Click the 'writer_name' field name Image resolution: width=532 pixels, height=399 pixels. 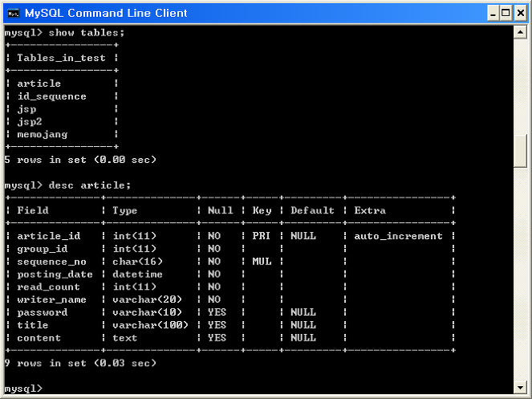(x=51, y=299)
